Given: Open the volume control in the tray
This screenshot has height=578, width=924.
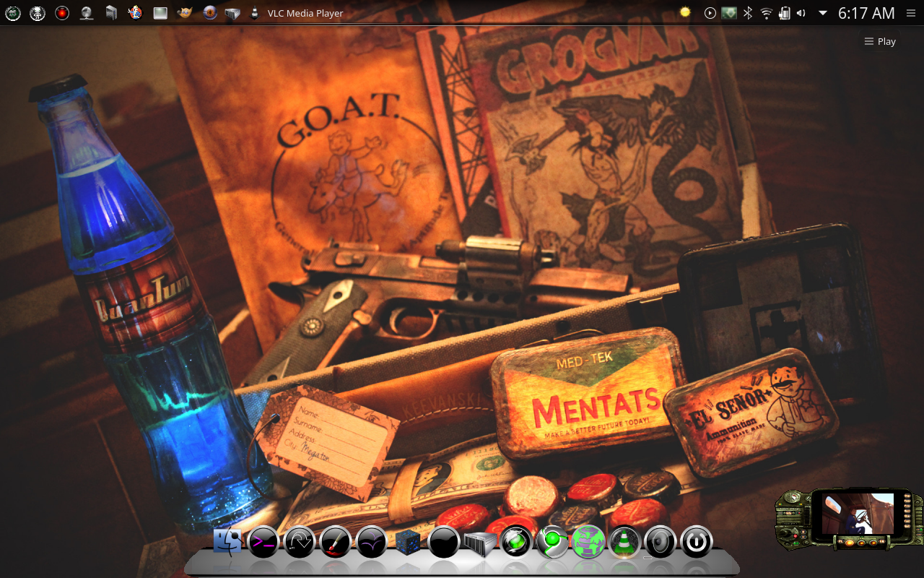Looking at the screenshot, I should point(801,13).
